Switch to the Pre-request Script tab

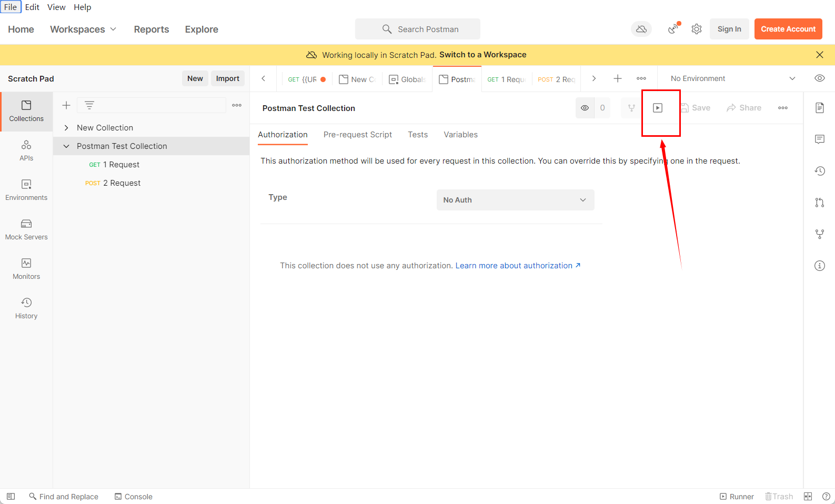pos(358,135)
